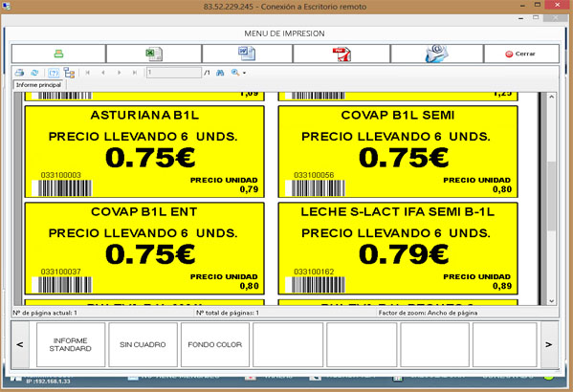Select INFORME STANDARD layout
The width and height of the screenshot is (573, 392).
tap(71, 344)
